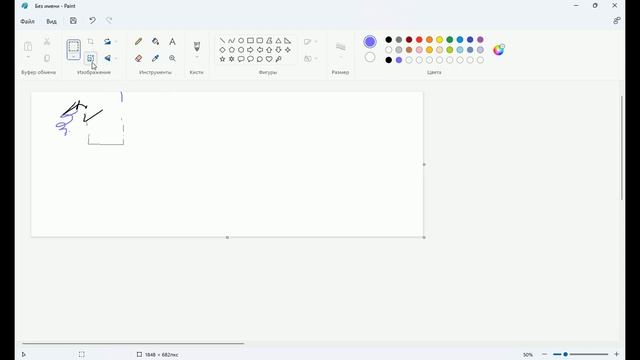This screenshot has width=640, height=360.
Task: Click the Flip image icon
Action: pos(107,58)
